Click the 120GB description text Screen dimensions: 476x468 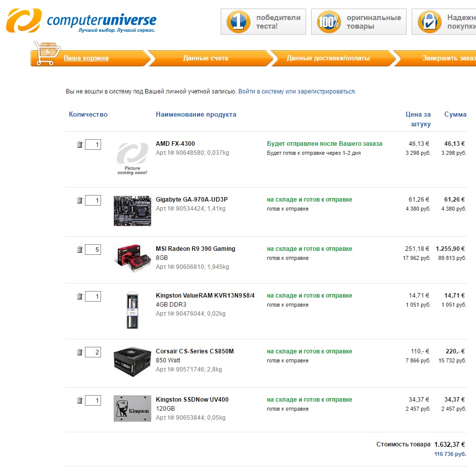pyautogui.click(x=165, y=409)
